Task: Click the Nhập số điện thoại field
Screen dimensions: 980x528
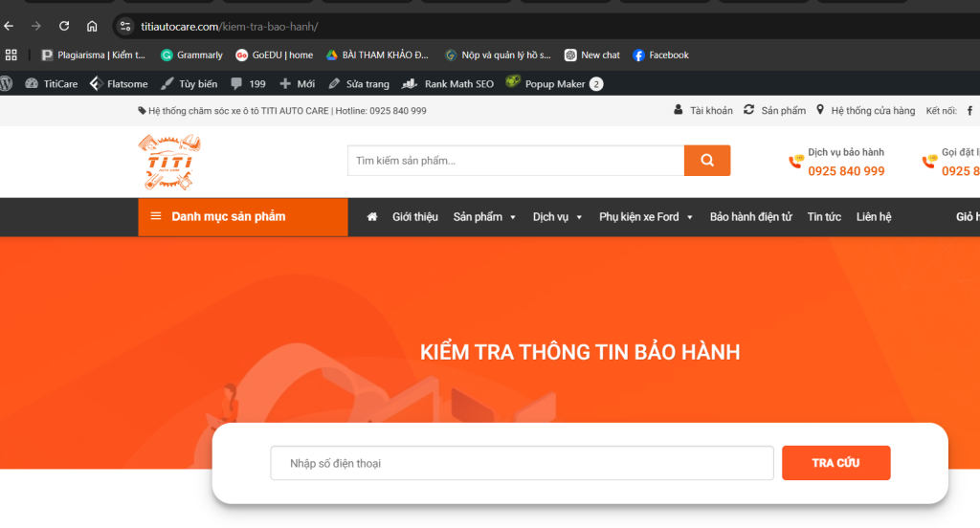Action: click(x=522, y=463)
